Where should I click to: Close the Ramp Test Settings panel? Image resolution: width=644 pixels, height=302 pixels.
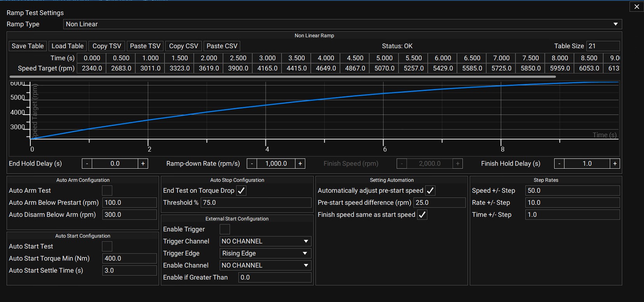[x=637, y=7]
